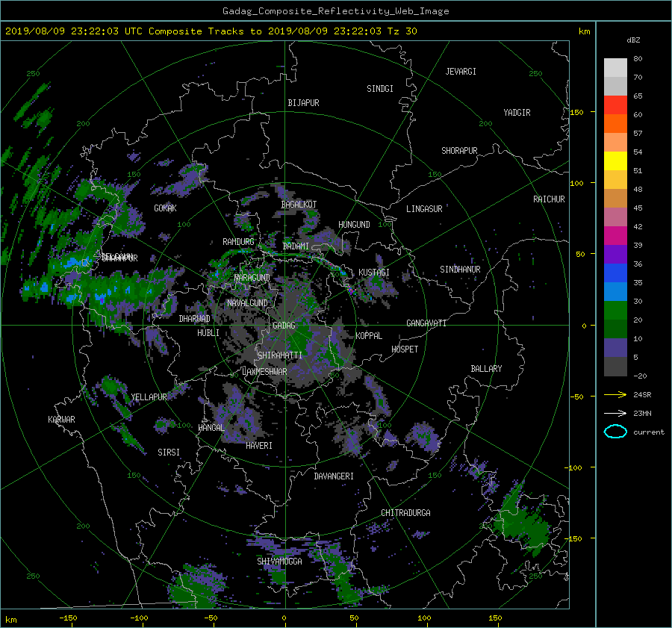Click the BIJAPUR city label
This screenshot has height=628, width=672.
pyautogui.click(x=303, y=103)
